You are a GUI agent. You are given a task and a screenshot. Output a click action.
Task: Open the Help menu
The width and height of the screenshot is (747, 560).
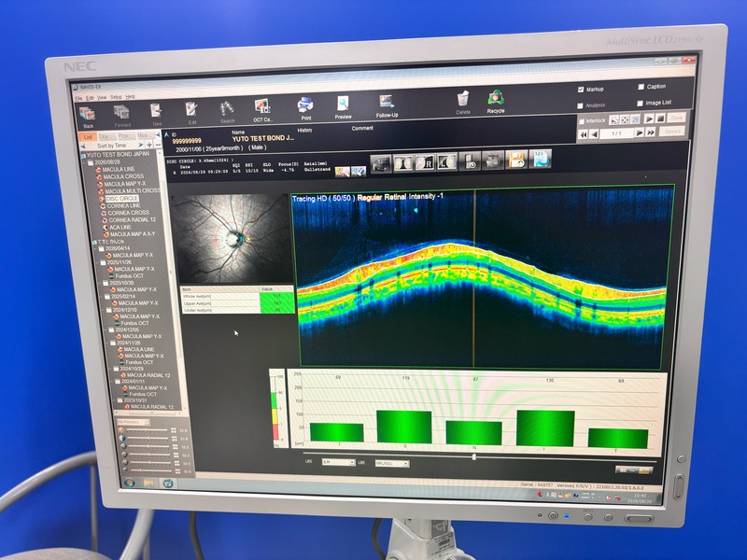pyautogui.click(x=130, y=97)
